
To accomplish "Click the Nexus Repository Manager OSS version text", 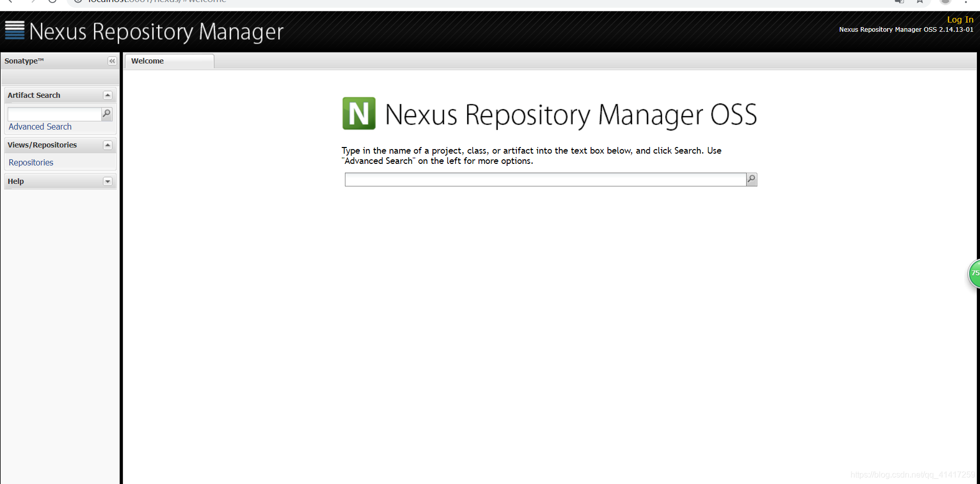I will click(906, 30).
